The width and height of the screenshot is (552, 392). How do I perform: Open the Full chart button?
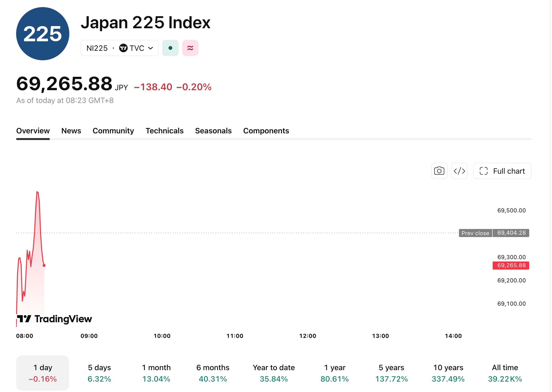[x=503, y=171]
